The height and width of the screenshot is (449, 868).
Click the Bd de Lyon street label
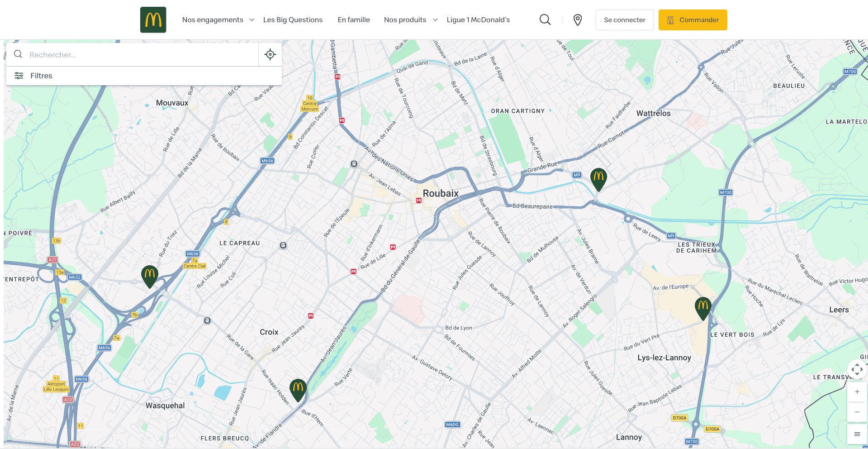pos(458,328)
